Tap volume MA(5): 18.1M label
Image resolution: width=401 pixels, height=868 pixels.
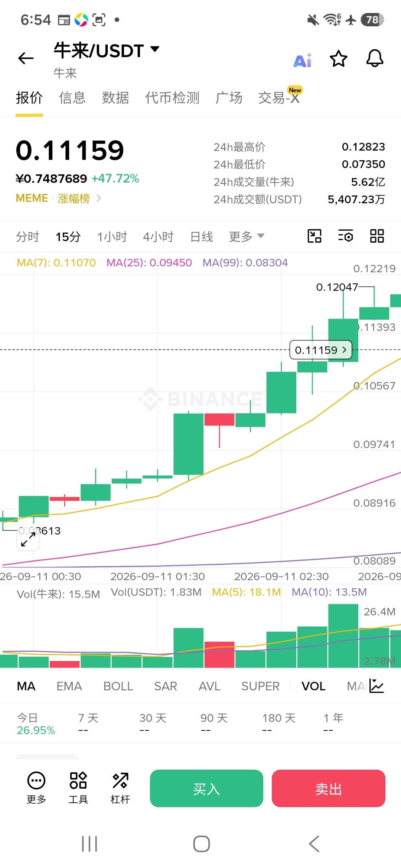click(x=247, y=592)
